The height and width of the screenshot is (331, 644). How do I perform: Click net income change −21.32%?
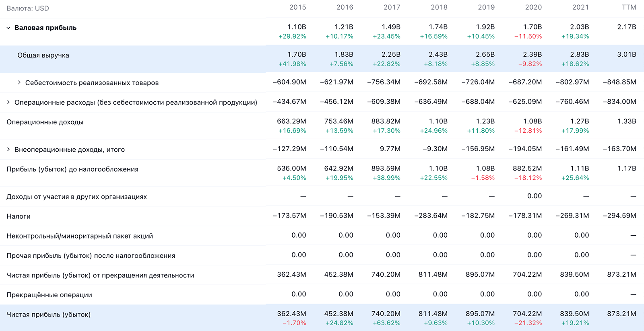528,323
